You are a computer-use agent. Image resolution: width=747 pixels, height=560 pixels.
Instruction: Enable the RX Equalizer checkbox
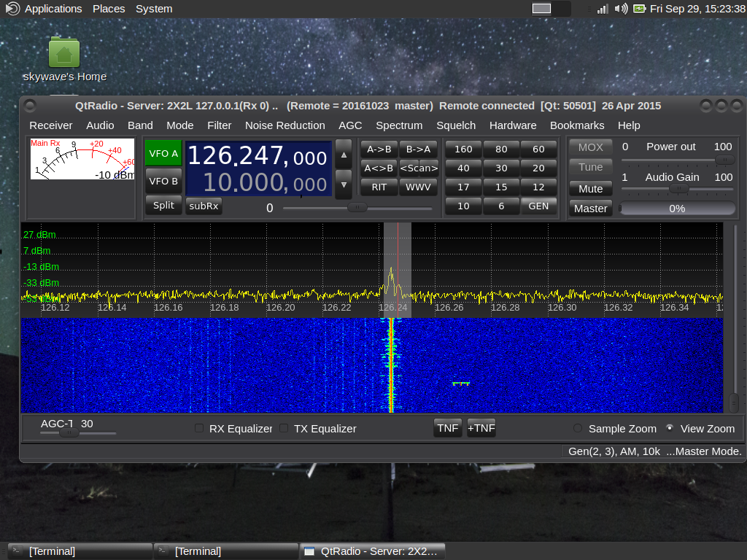[x=199, y=428]
